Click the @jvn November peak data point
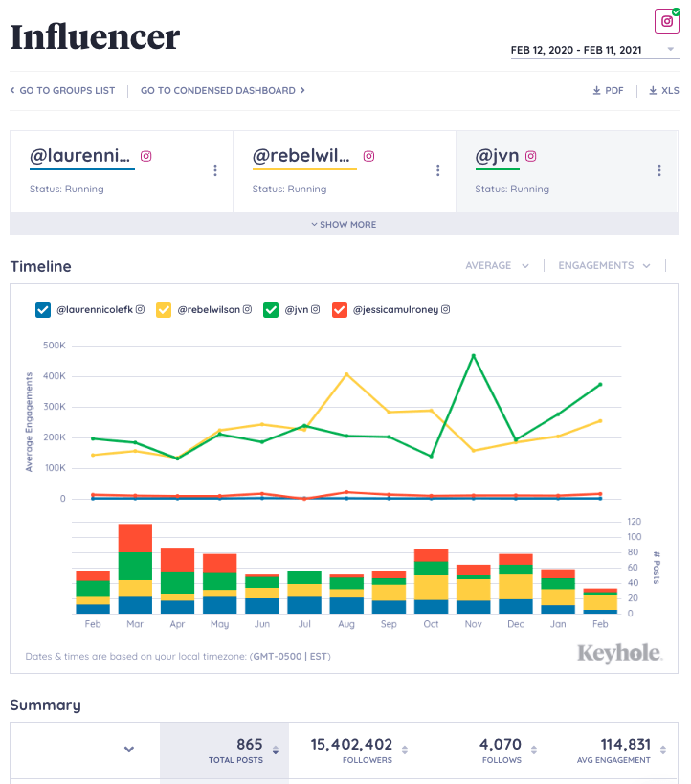The width and height of the screenshot is (691, 784). (x=473, y=356)
